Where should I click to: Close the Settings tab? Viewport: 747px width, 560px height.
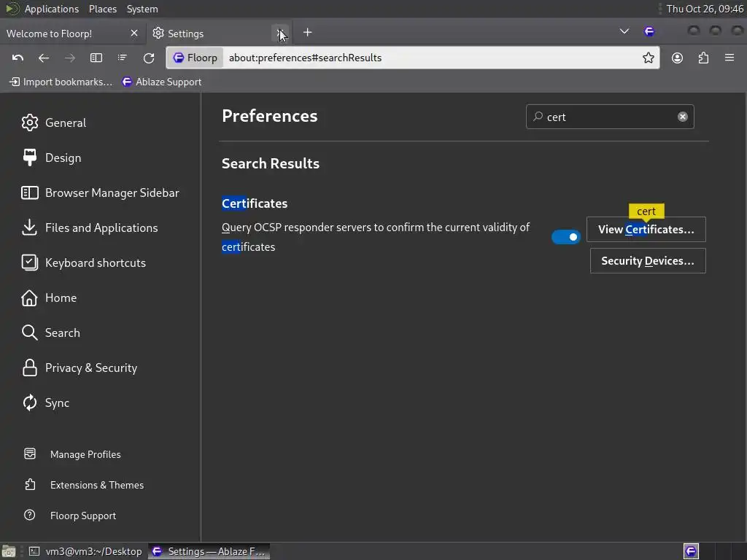click(281, 33)
